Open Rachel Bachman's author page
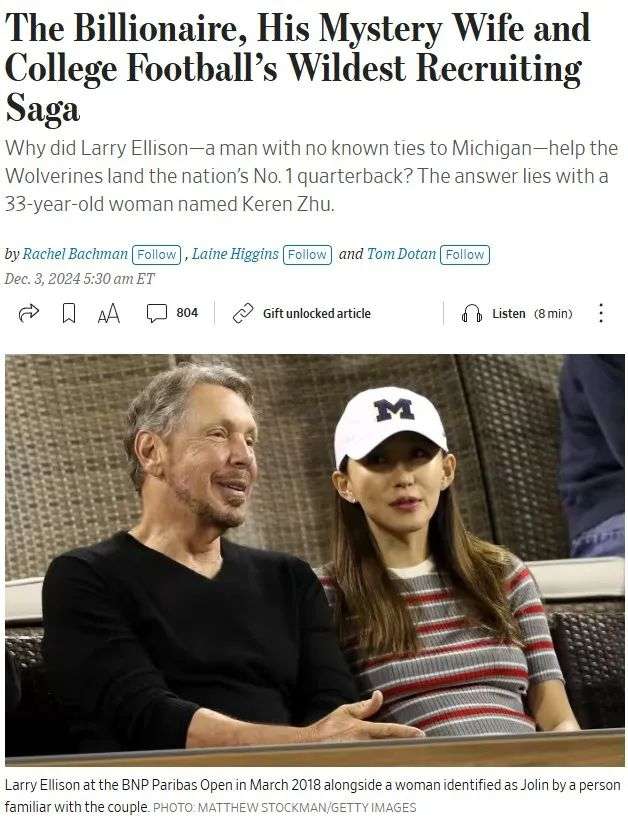 (x=75, y=254)
